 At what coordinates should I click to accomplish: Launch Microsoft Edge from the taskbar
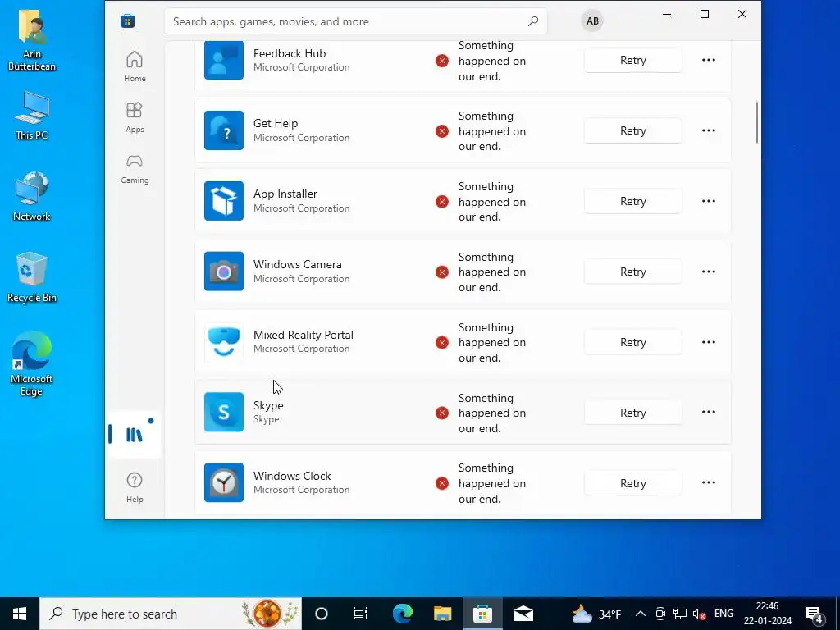pyautogui.click(x=402, y=614)
